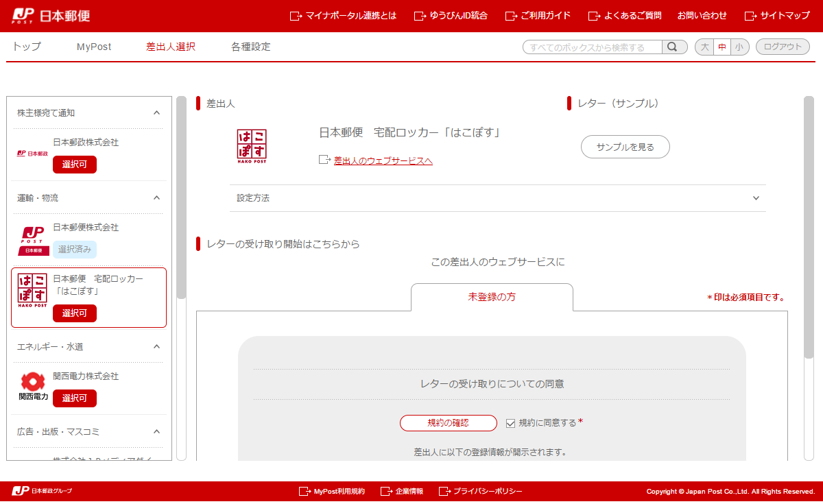The height and width of the screenshot is (504, 823).
Task: Click 日本郵政株式会社 sender name
Action: point(86,142)
